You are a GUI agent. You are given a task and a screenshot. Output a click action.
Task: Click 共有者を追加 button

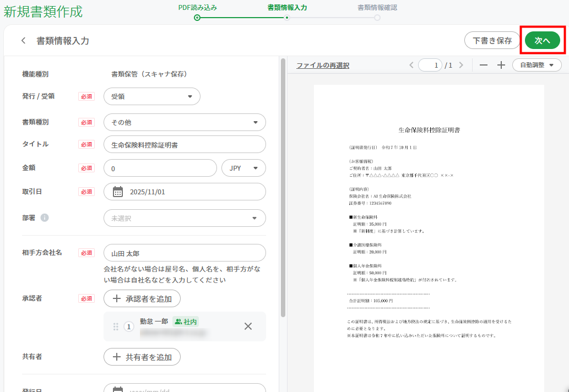[142, 357]
